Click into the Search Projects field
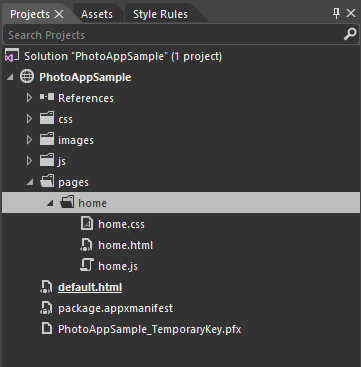This screenshot has height=367, width=361. (x=172, y=35)
